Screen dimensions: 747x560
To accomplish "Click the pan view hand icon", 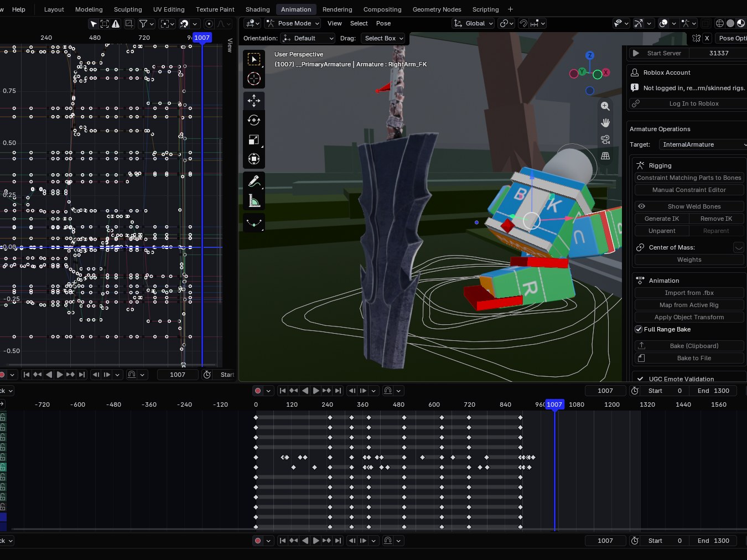I will tap(605, 123).
